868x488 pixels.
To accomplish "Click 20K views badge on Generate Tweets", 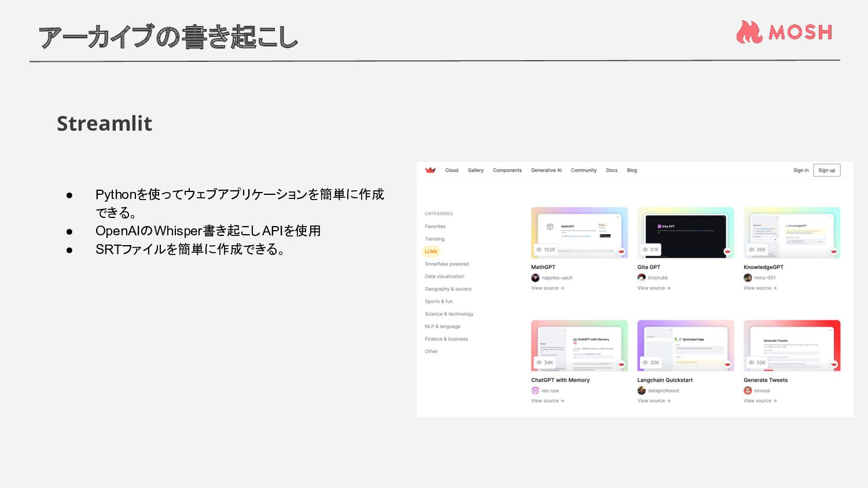I will [x=757, y=363].
